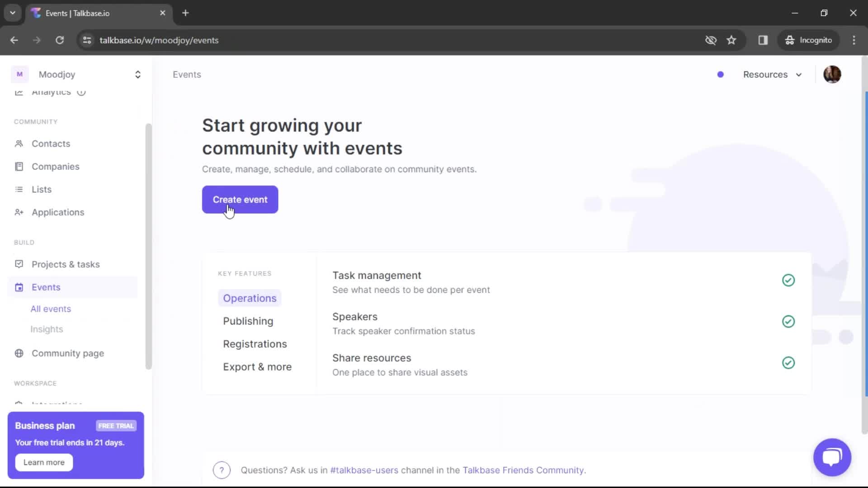Select the Events icon in sidebar
Viewport: 868px width, 488px height.
tap(19, 286)
